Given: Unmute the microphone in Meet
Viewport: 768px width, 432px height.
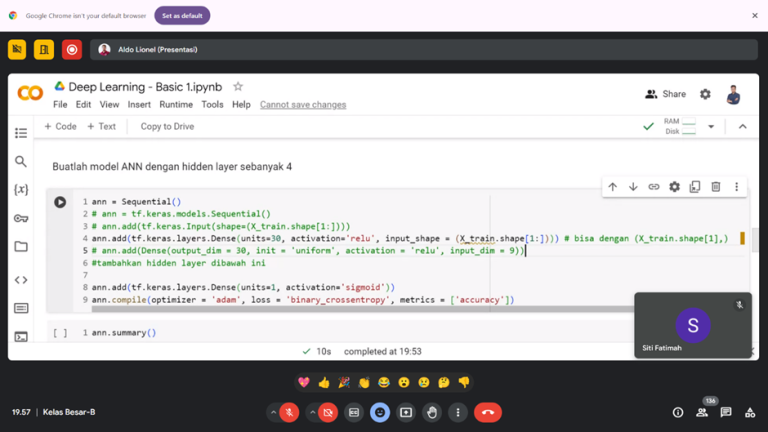Looking at the screenshot, I should (289, 412).
